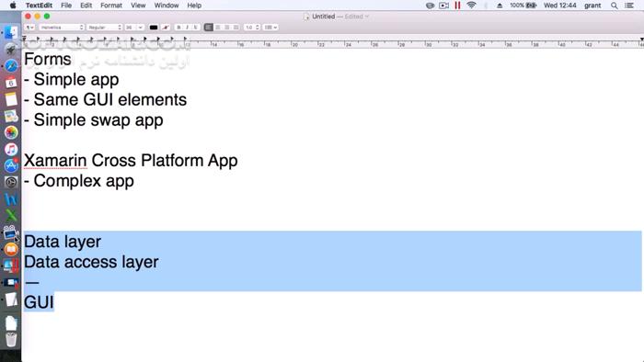This screenshot has height=362, width=644.
Task: Select the align right icon
Action: tap(226, 28)
